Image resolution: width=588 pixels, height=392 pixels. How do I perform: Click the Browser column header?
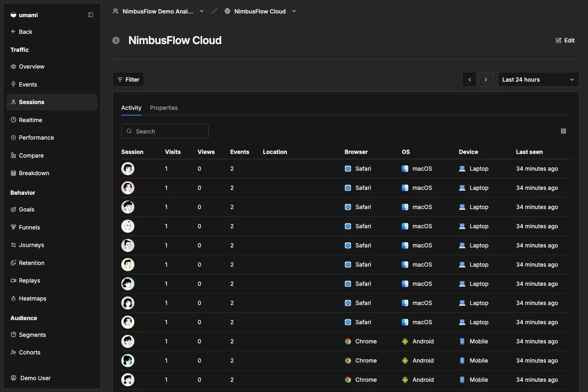click(x=356, y=152)
